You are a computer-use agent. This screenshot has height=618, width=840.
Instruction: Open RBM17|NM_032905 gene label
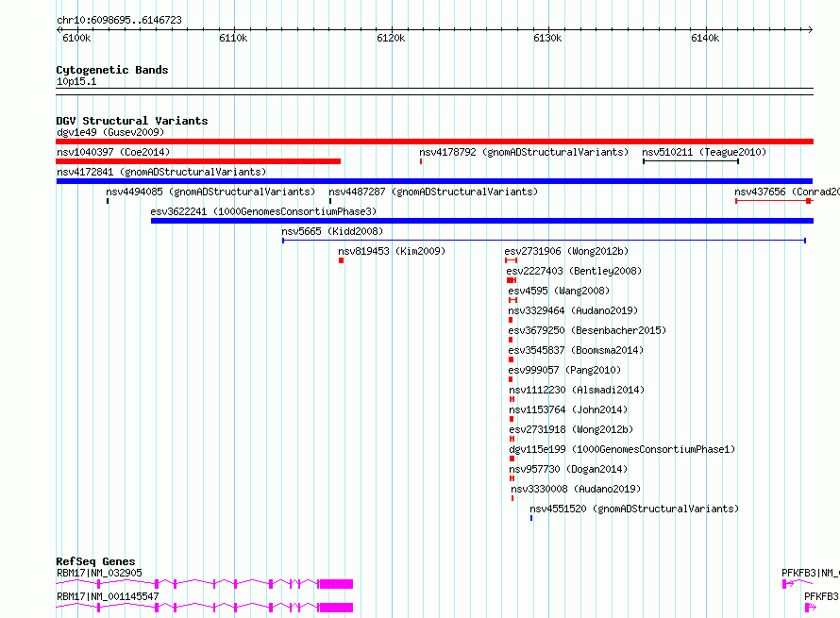tap(99, 573)
